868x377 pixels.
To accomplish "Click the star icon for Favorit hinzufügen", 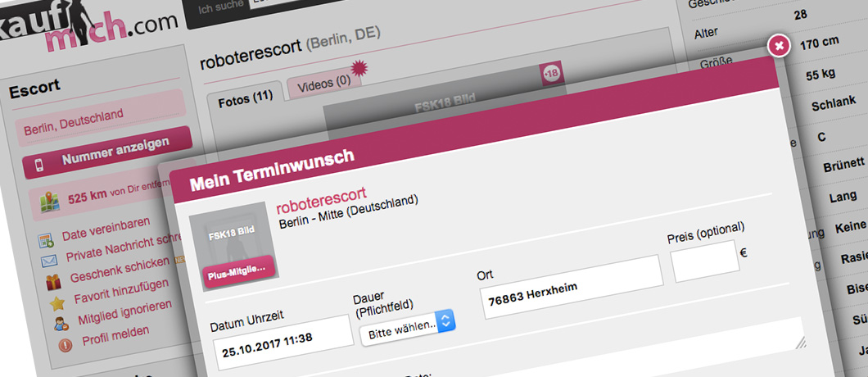I will pyautogui.click(x=57, y=303).
